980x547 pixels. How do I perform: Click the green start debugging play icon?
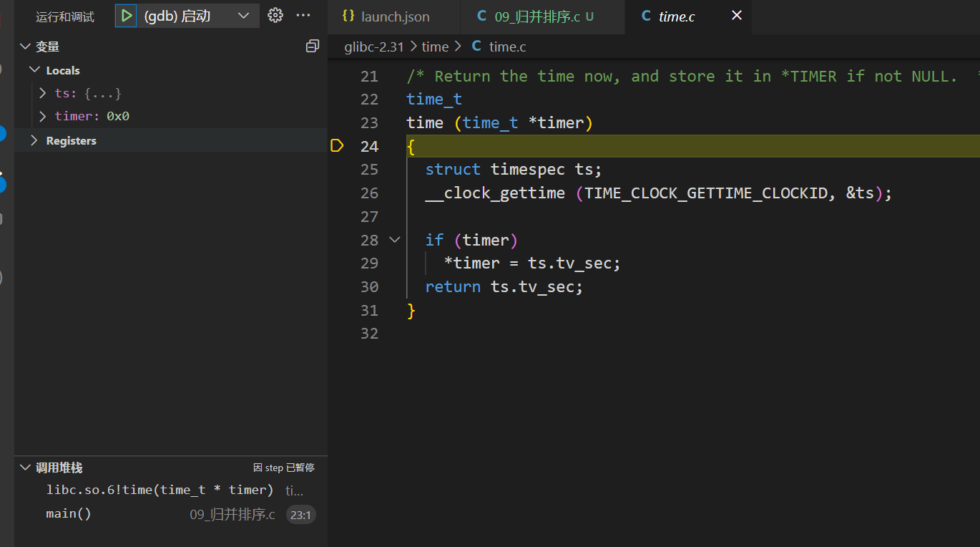pos(126,16)
